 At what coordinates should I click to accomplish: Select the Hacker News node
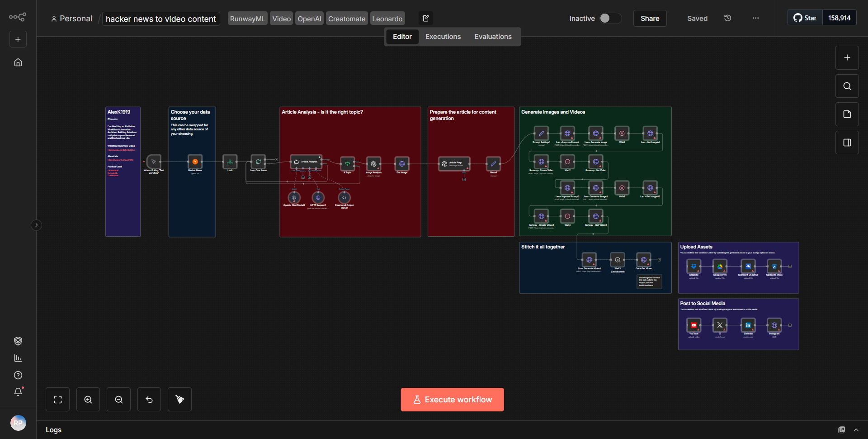pyautogui.click(x=195, y=162)
